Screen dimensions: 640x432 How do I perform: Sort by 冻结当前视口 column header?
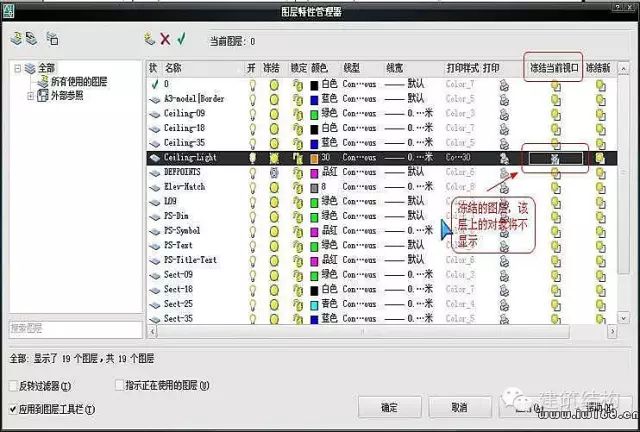pos(554,68)
